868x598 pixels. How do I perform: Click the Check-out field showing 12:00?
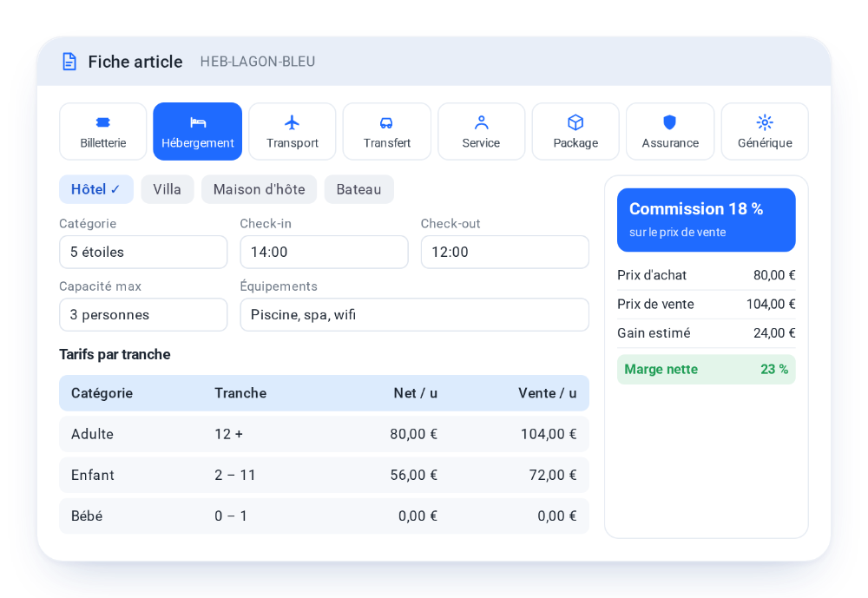505,252
